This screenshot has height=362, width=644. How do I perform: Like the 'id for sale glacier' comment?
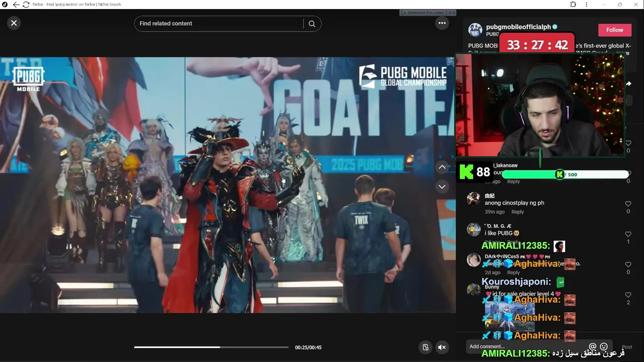[x=628, y=295]
